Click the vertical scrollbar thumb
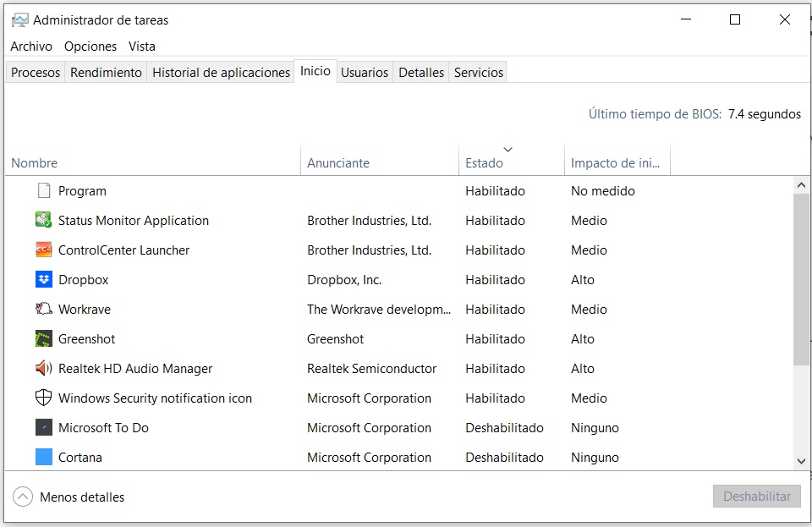The width and height of the screenshot is (812, 527). 801,279
